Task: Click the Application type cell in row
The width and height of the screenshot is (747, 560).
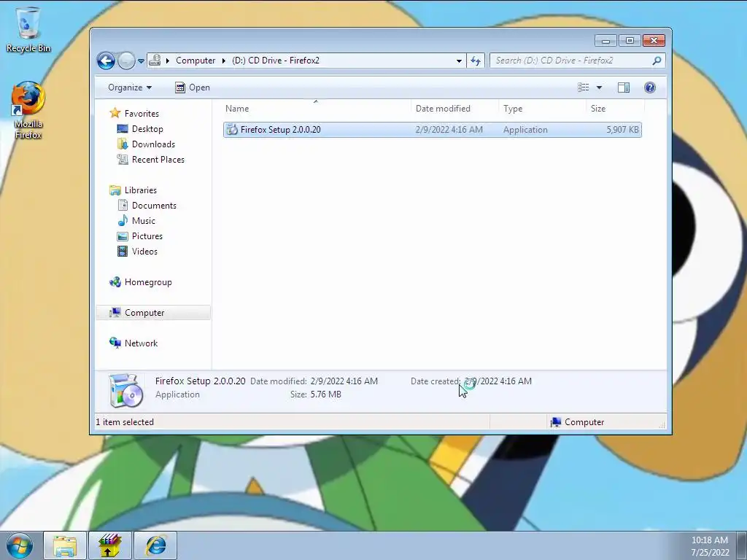Action: [x=525, y=130]
